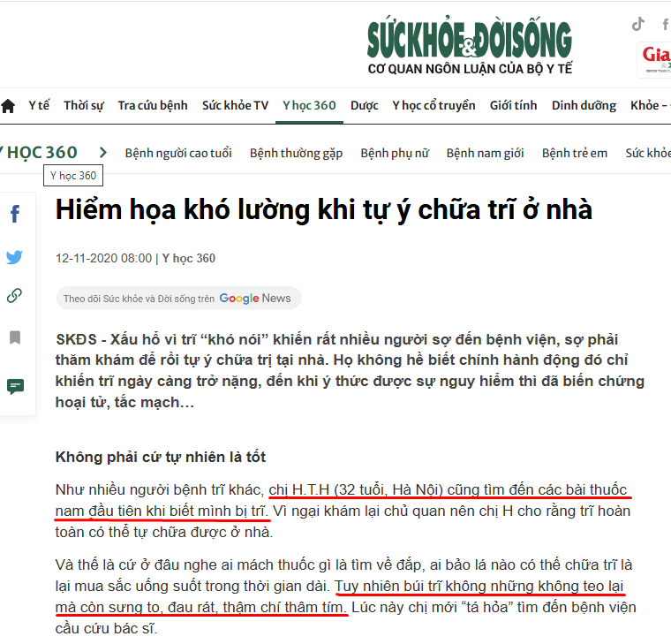Viewport: 671px width, 644px height.
Task: Open the TikTok icon in header
Action: pos(638,24)
